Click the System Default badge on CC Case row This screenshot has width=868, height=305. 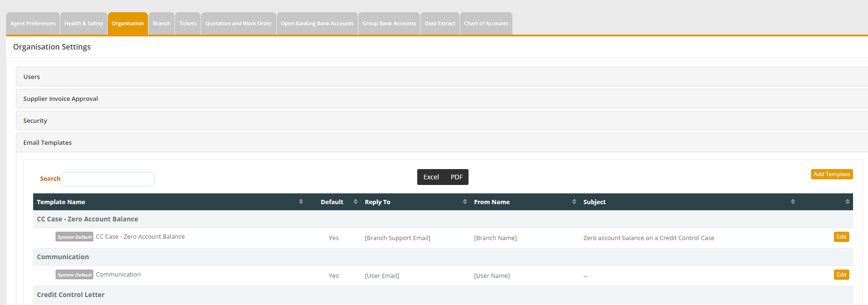tap(75, 237)
